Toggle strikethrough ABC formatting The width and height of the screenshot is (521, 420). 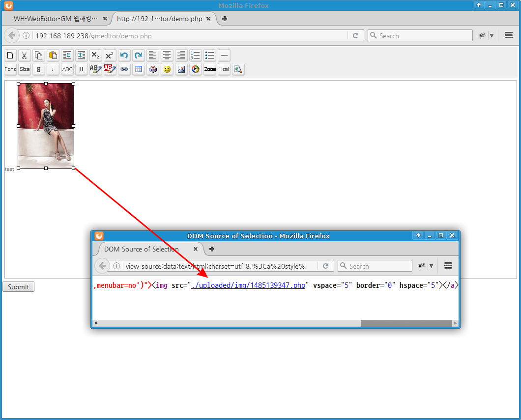tap(67, 69)
